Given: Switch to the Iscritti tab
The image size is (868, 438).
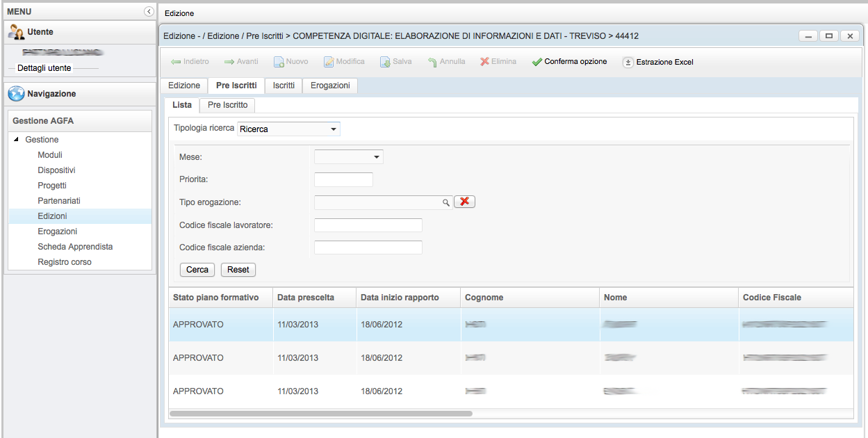Looking at the screenshot, I should [284, 86].
